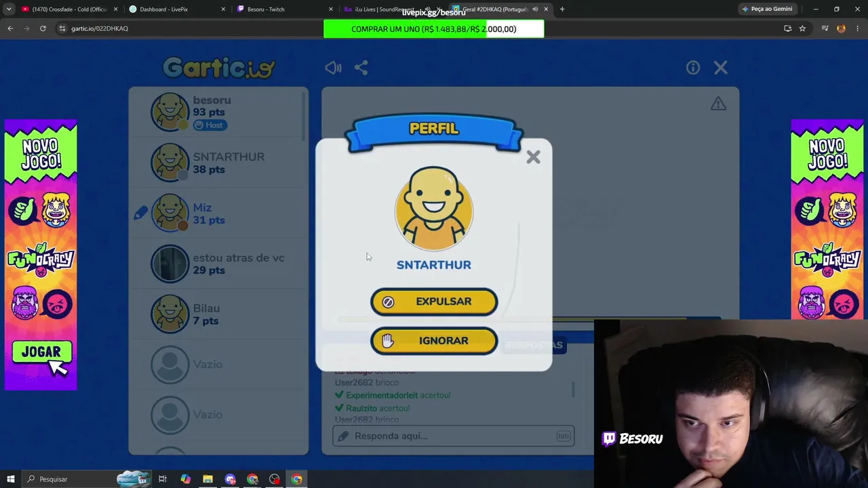
Task: Ignore SNTARTHUR with the Ignorar button
Action: [x=434, y=341]
